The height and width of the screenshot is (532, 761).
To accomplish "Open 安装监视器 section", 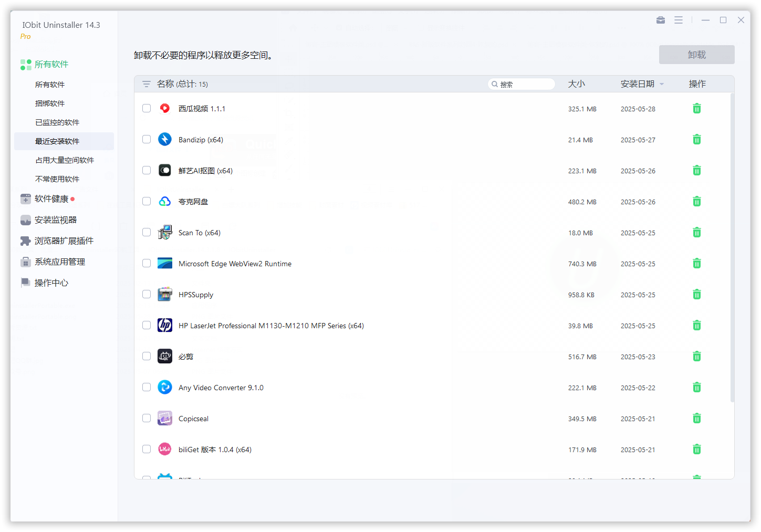I will click(48, 220).
